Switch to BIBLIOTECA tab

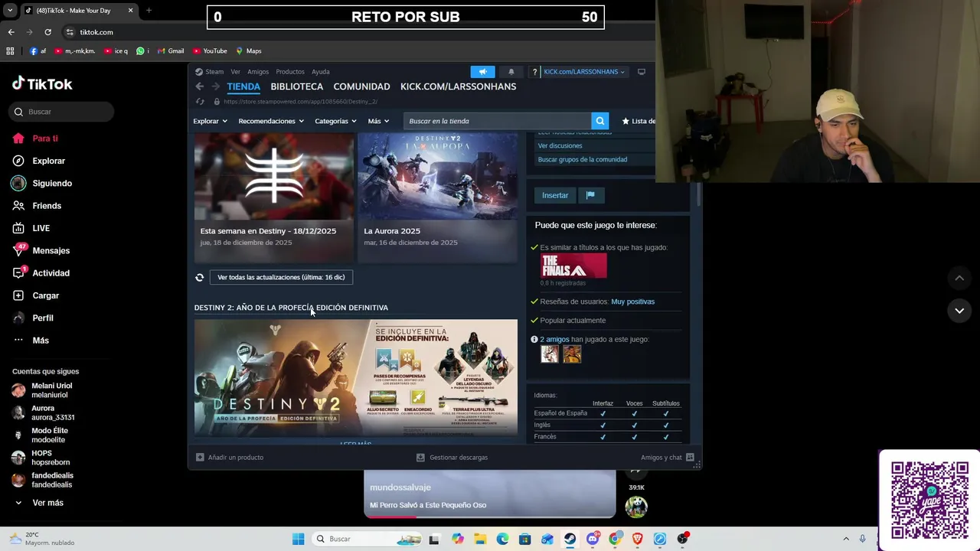coord(296,86)
